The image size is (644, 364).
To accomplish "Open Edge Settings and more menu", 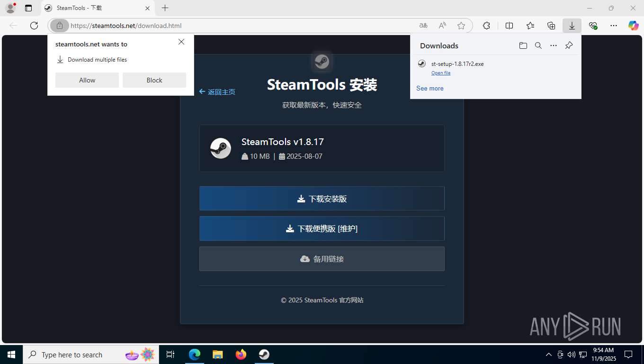I will (614, 26).
